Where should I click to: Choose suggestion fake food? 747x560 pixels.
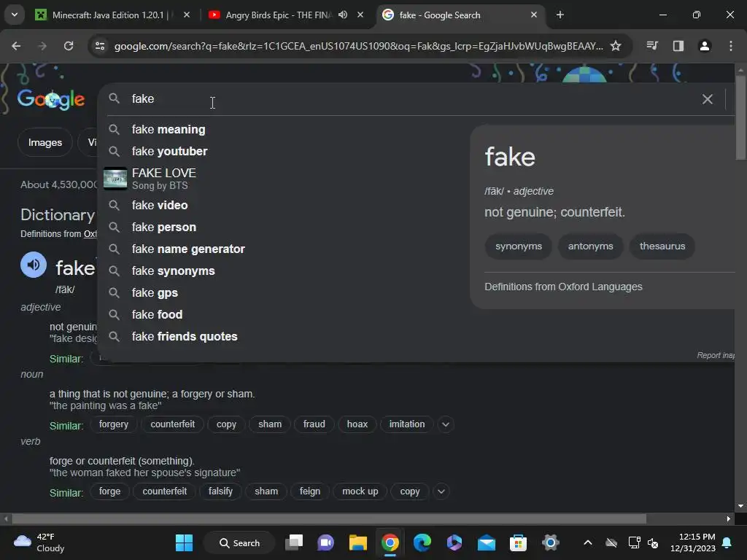click(x=157, y=315)
